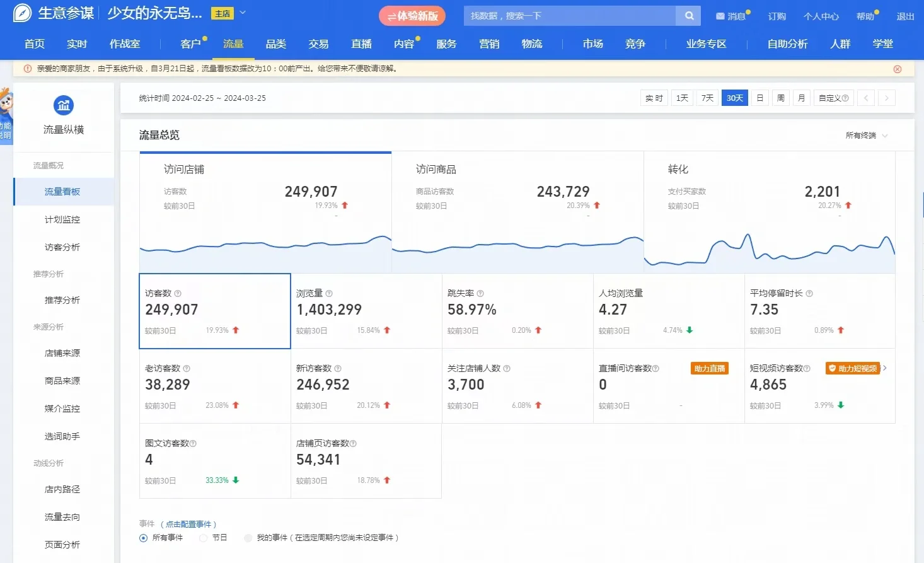Screen dimensions: 924x563
Task: Open the 竞争 menu item
Action: pyautogui.click(x=635, y=44)
